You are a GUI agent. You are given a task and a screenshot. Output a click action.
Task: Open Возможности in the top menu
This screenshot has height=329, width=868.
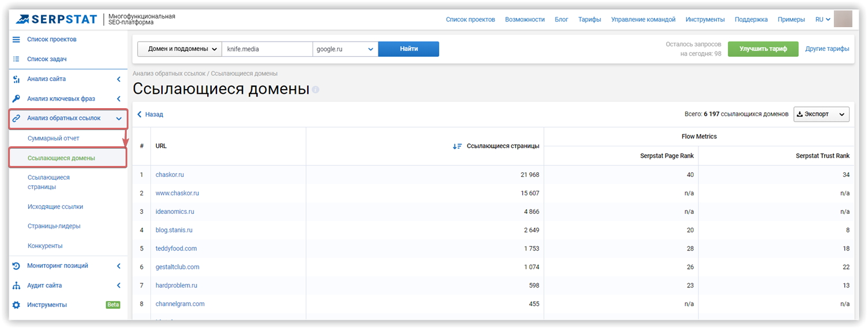pyautogui.click(x=525, y=19)
